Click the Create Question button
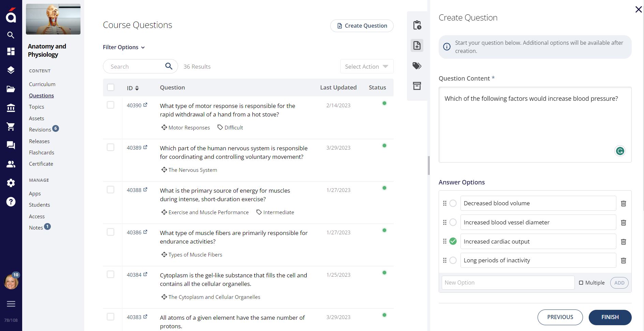Viewport: 644px width, 331px height. click(x=362, y=26)
